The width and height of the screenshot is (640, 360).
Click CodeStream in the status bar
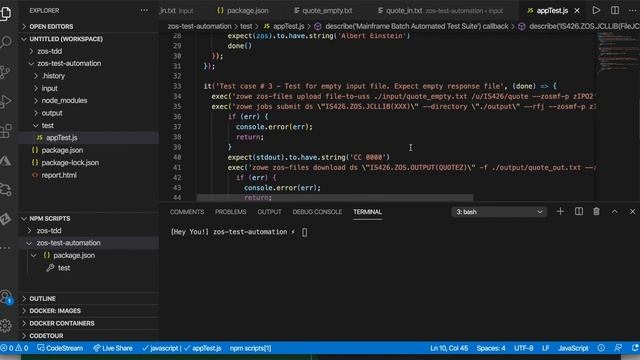(x=60, y=348)
